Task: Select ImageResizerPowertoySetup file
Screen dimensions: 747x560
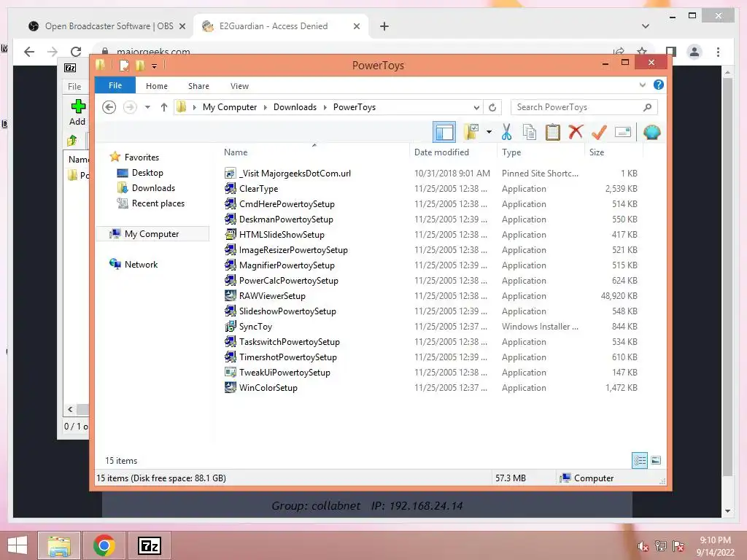Action: point(293,249)
